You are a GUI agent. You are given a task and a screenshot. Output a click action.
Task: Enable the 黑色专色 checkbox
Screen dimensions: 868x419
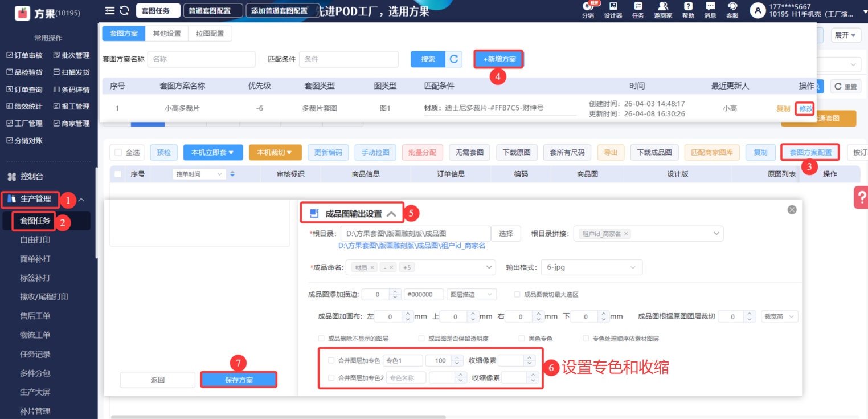pyautogui.click(x=522, y=339)
